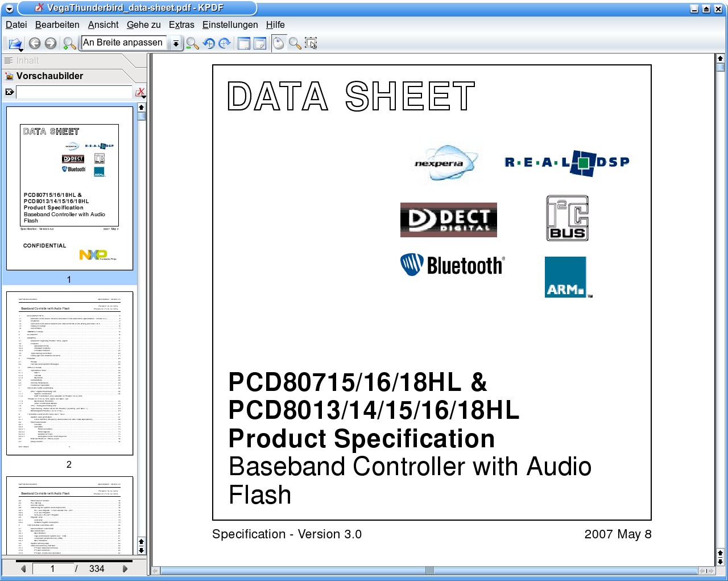This screenshot has height=581, width=728.
Task: Go to next page arrow in mini bar
Action: click(x=125, y=568)
